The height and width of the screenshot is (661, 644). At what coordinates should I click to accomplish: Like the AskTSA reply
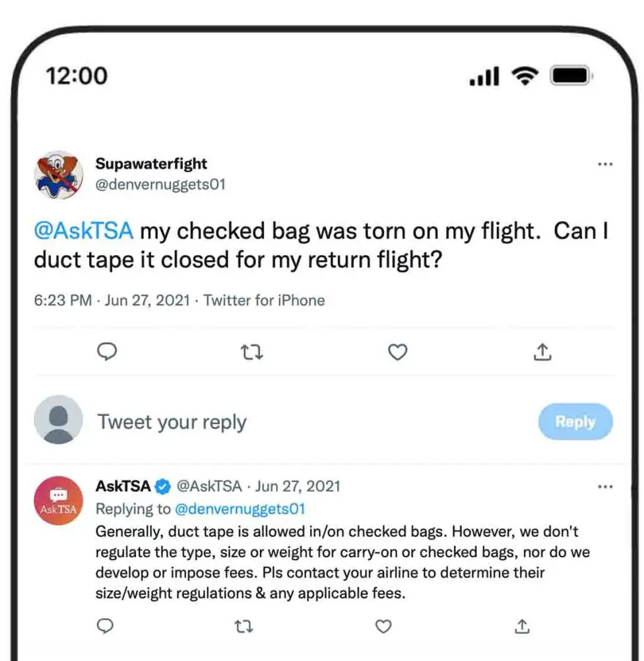click(x=383, y=626)
